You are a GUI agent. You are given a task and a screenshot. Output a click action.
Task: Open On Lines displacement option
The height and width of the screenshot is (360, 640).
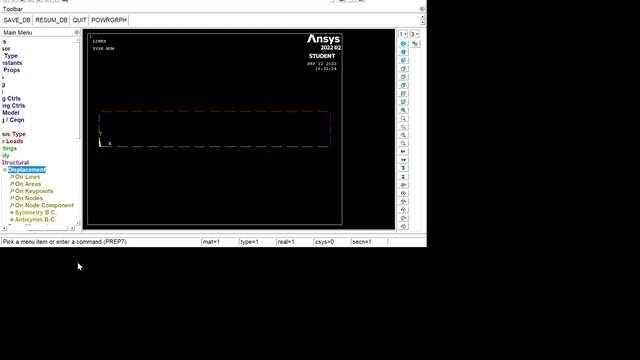(x=27, y=177)
